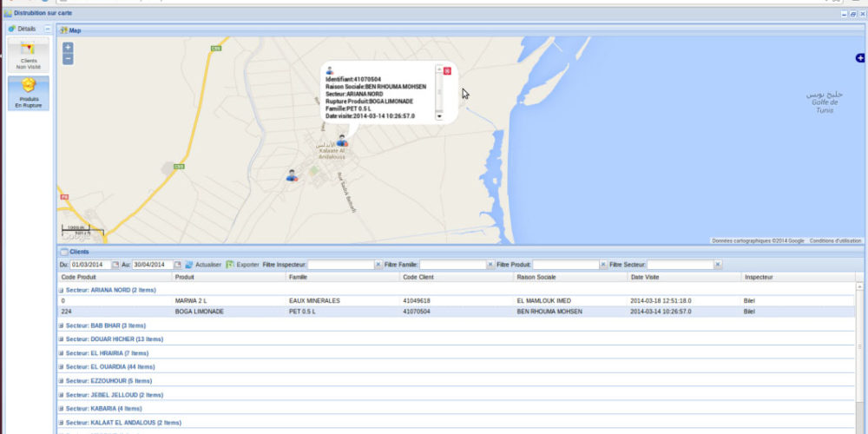Collapse the Secteur: ARIANA NORD group
The height and width of the screenshot is (434, 868).
tap(61, 290)
